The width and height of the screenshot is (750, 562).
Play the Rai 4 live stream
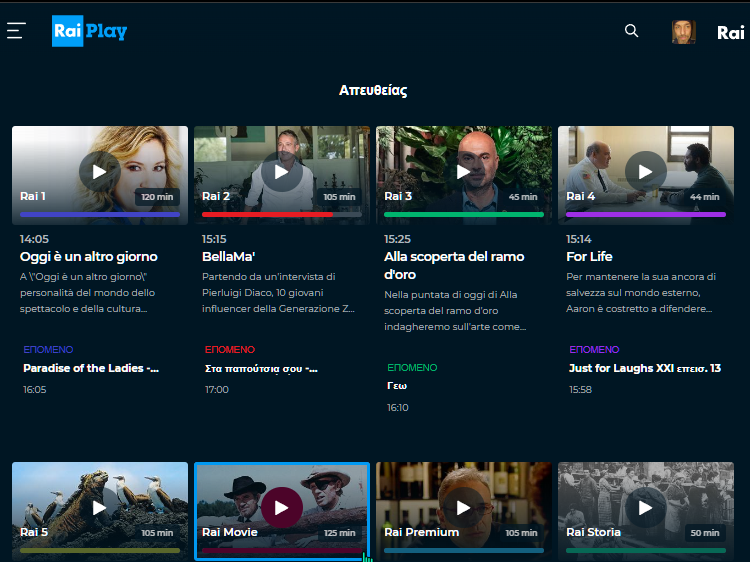[646, 172]
